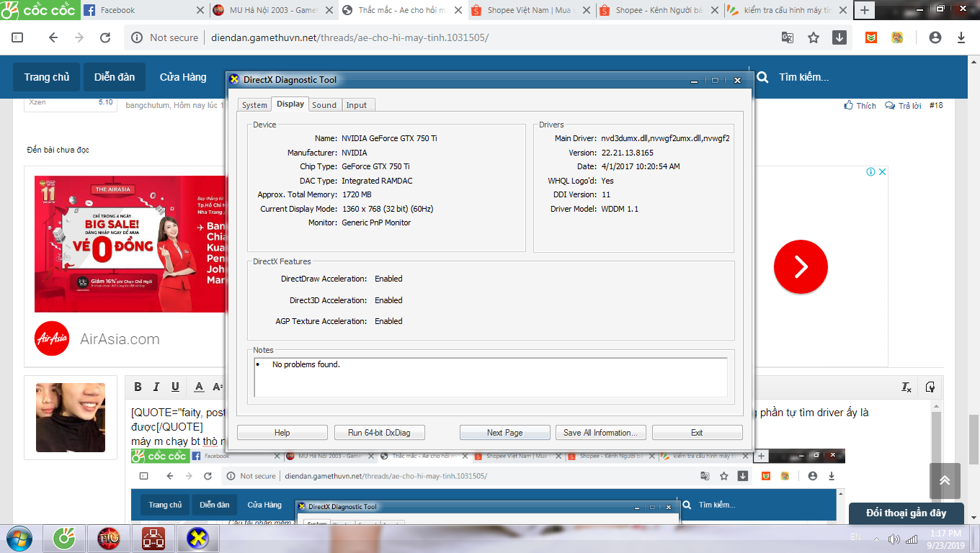The height and width of the screenshot is (553, 980).
Task: Toggle Italic formatting in the reply editor
Action: 156,387
